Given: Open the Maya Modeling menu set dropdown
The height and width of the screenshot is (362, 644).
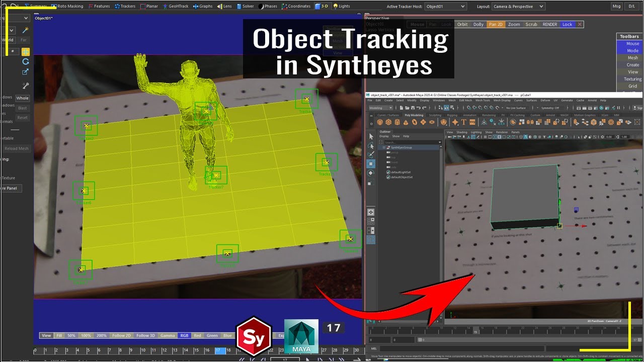Looking at the screenshot, I should [381, 108].
